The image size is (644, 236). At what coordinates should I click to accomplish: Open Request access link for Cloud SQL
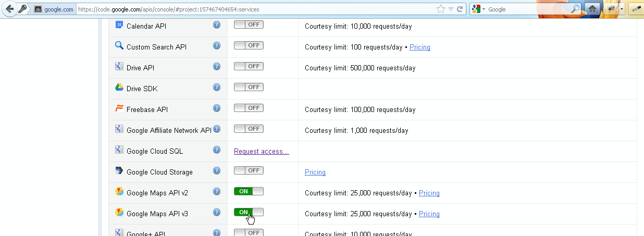(262, 151)
